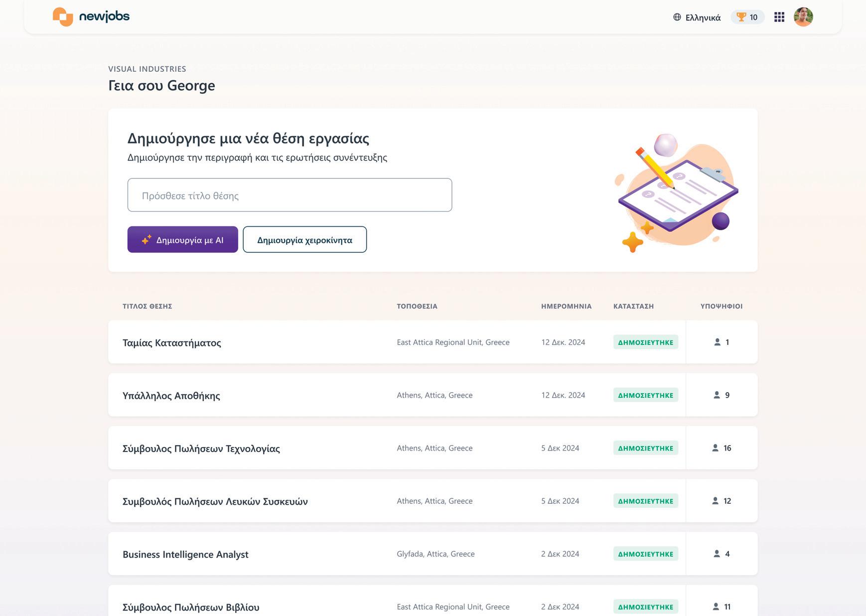Click candidates icon for Ταμίας Καταστήματος
Viewport: 866px width, 616px height.
[718, 342]
